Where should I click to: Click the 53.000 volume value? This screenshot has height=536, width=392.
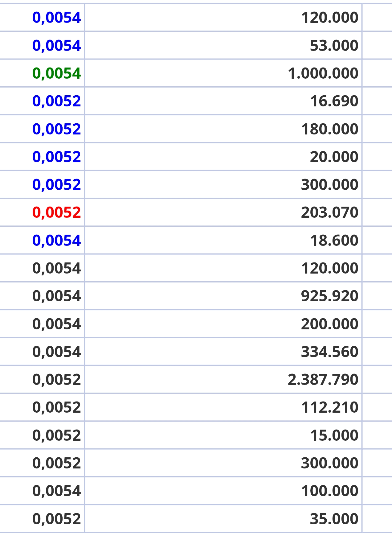(x=334, y=46)
